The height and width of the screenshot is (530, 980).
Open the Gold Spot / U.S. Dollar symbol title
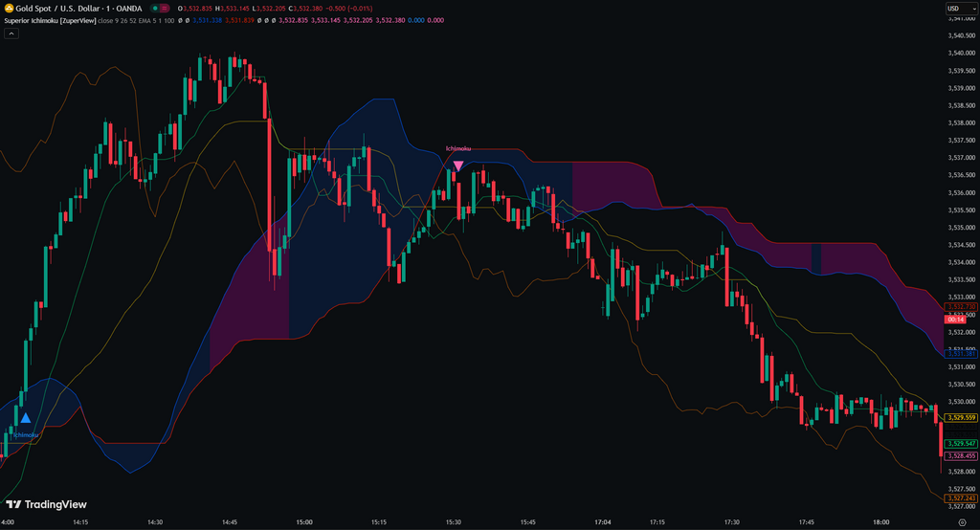coord(78,8)
